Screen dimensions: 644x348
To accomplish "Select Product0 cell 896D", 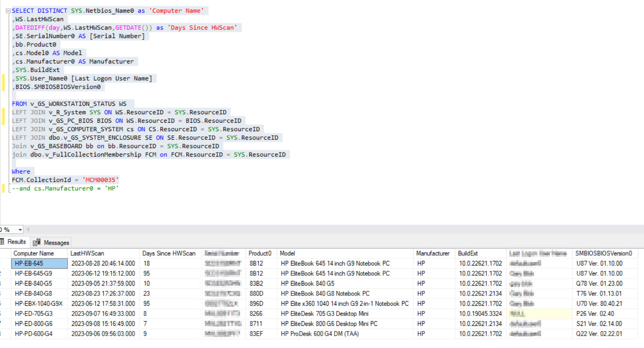I will [x=262, y=304].
